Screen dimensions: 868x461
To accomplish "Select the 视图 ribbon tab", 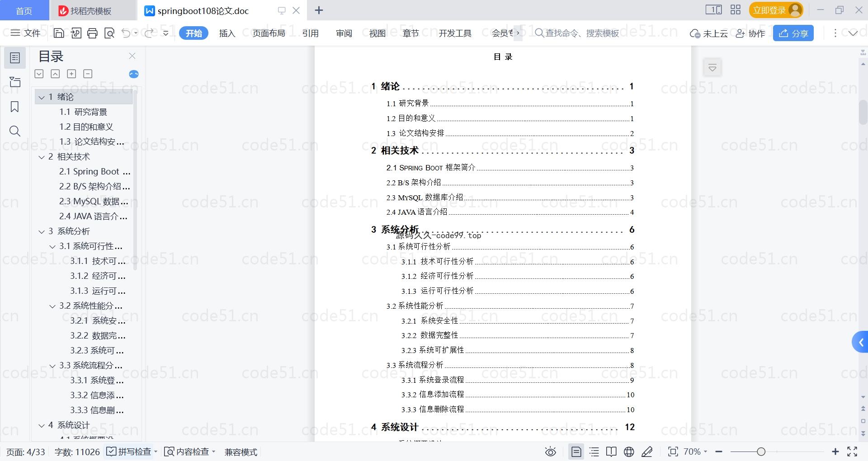I will pyautogui.click(x=377, y=33).
